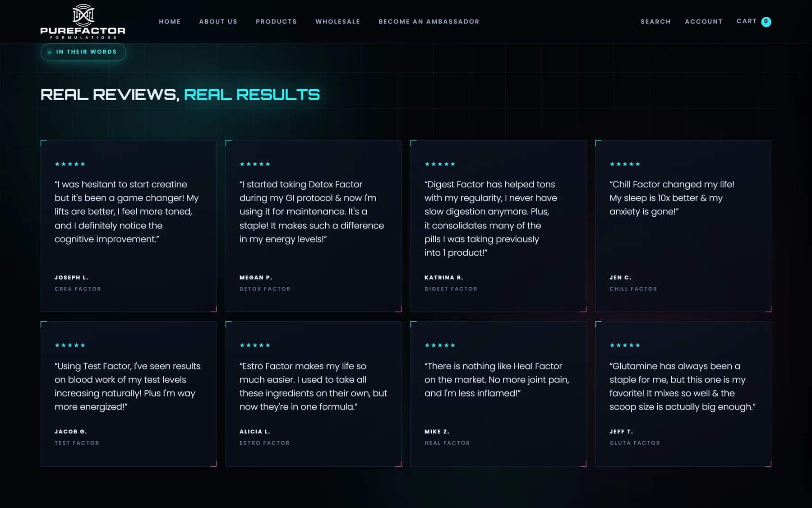Open the About Us page

tap(218, 22)
